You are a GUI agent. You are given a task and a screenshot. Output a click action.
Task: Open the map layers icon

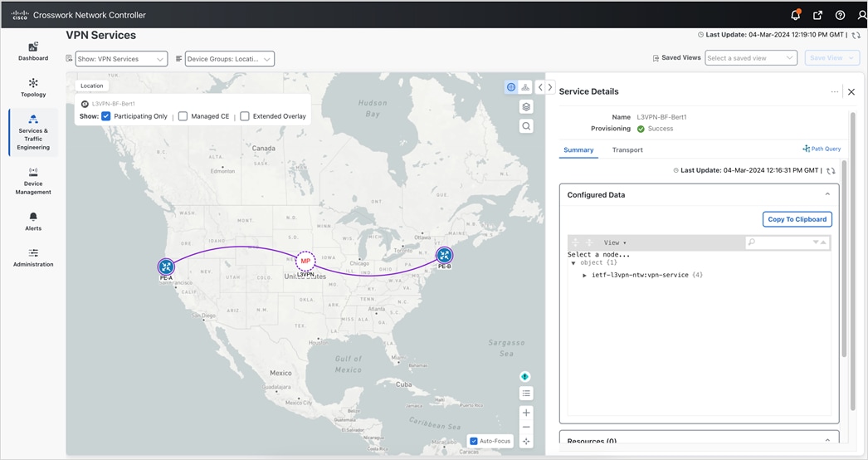(x=526, y=106)
